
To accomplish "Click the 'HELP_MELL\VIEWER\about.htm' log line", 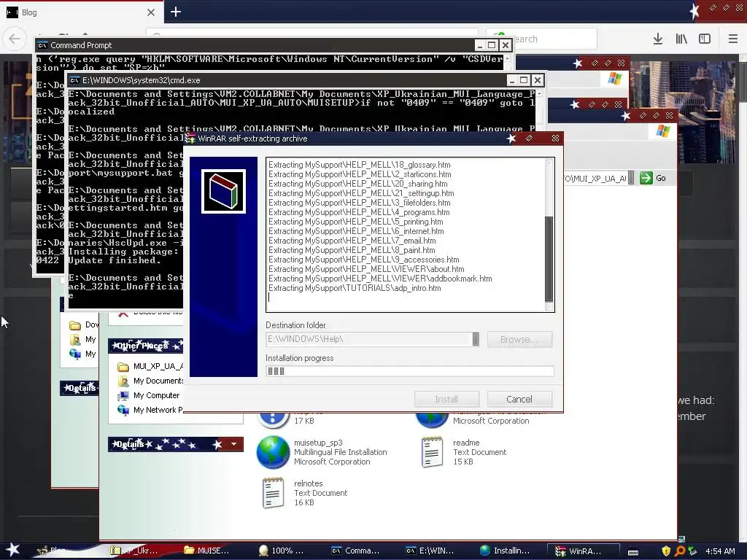I will coord(366,269).
